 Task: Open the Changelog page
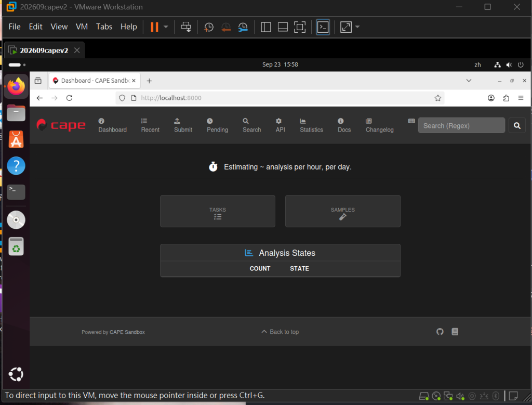tap(379, 126)
